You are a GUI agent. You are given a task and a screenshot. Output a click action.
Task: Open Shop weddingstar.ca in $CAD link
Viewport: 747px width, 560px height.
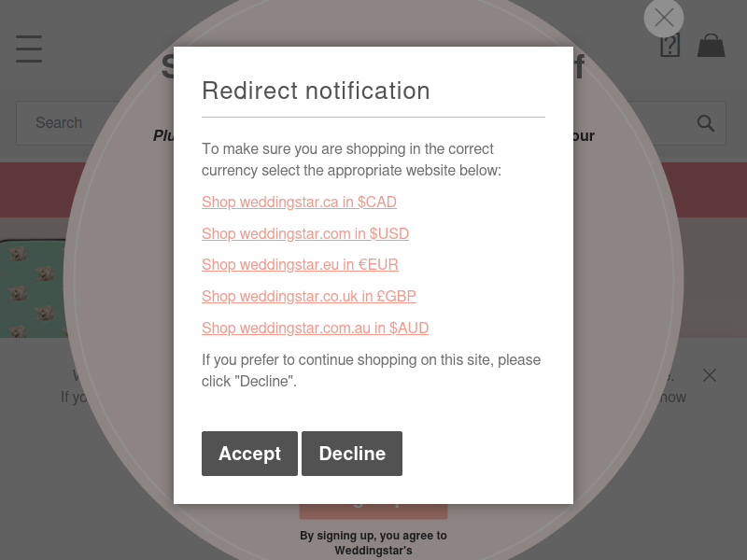(299, 202)
